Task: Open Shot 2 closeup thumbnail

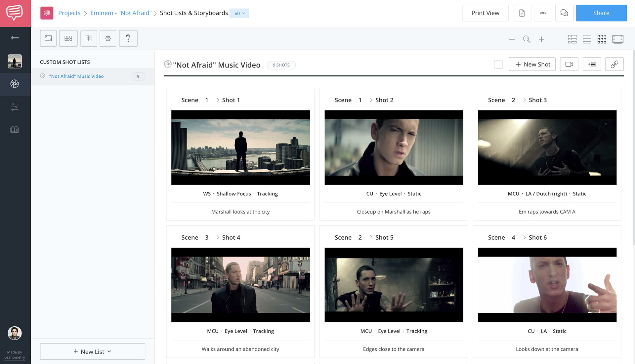Action: coord(394,147)
